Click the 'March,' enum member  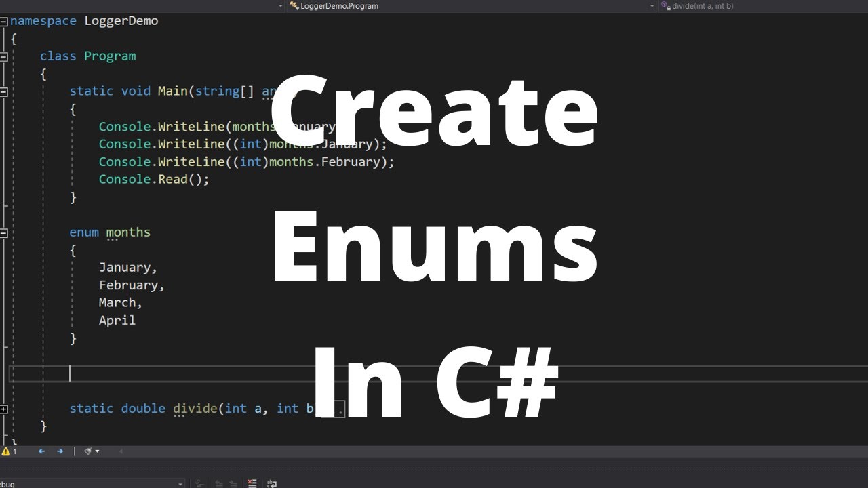(121, 303)
